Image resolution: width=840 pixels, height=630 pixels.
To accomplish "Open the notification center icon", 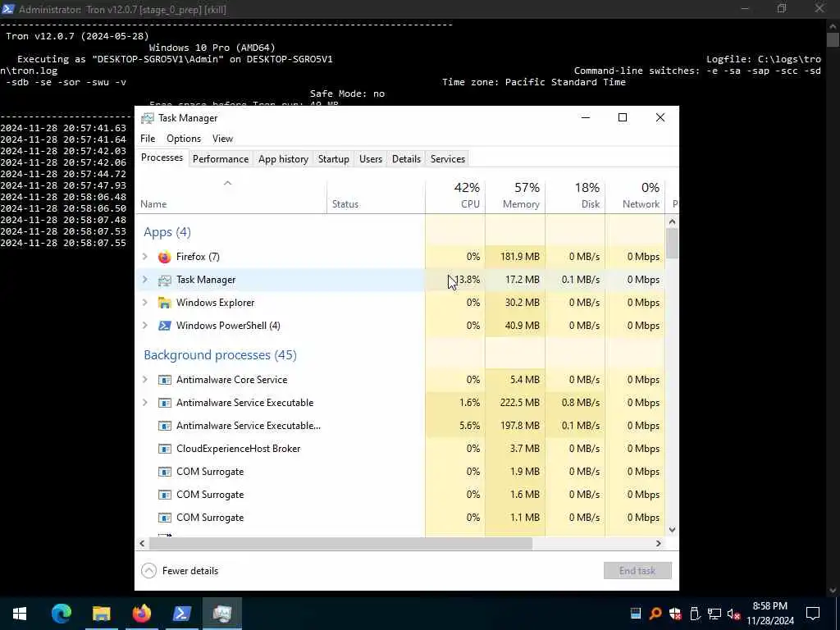I will pyautogui.click(x=813, y=614).
